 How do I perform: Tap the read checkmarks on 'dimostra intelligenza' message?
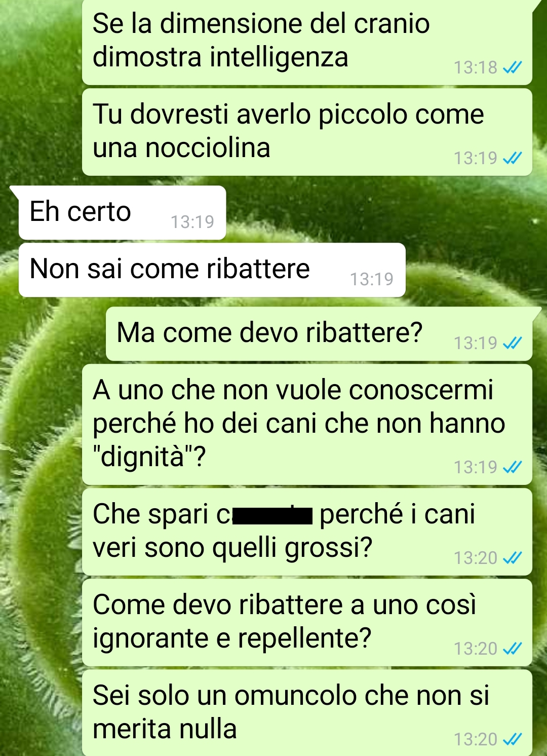point(512,67)
